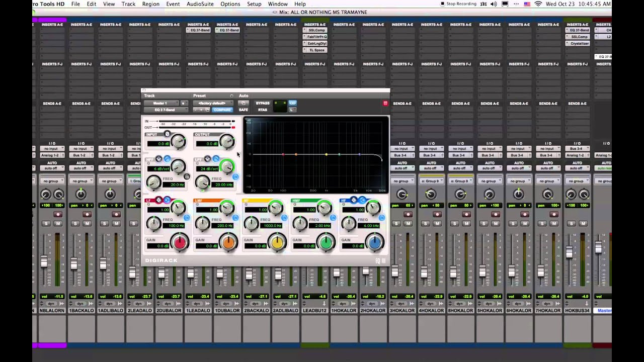644x362 pixels.
Task: Click the yellow MF point on EQ graph
Action: point(326,154)
